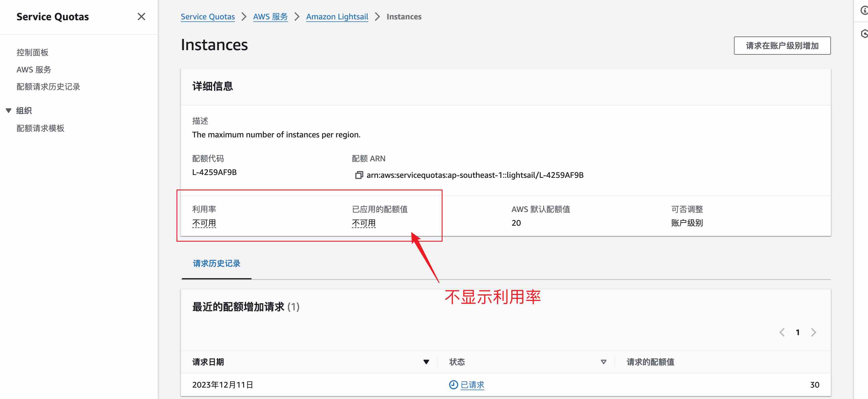Click the quota code L-4259AF9B text
Image resolution: width=868 pixels, height=399 pixels.
pos(214,172)
